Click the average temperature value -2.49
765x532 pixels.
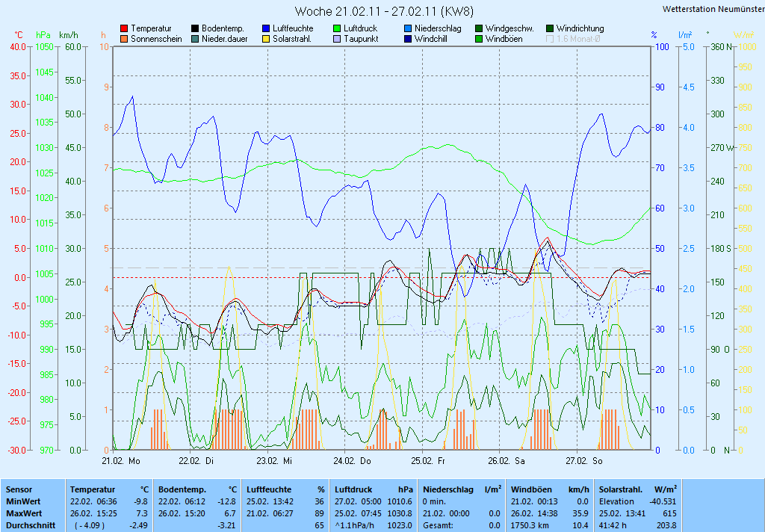point(138,526)
